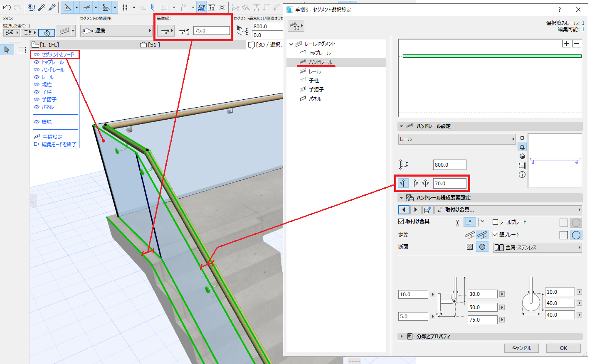Click the favorites star icon in dialog

(296, 26)
